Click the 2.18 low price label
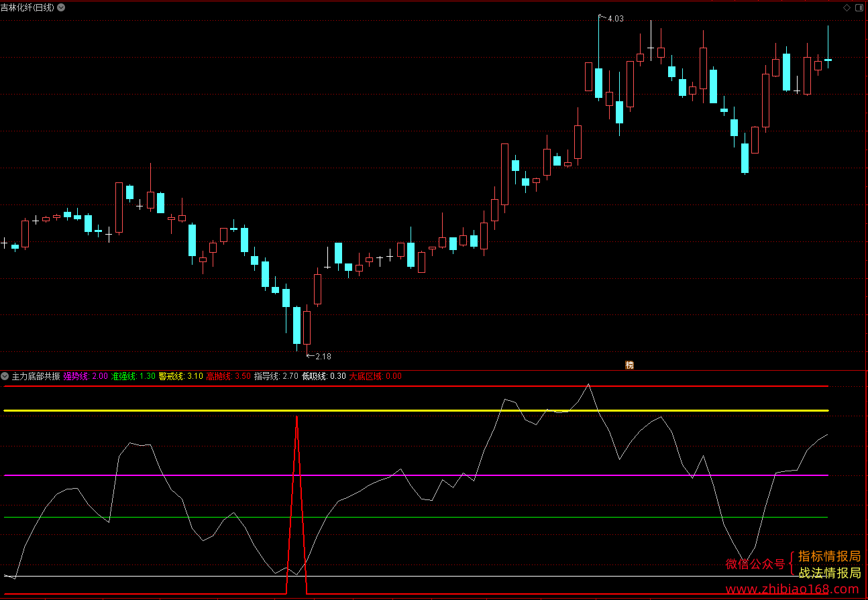 point(323,357)
